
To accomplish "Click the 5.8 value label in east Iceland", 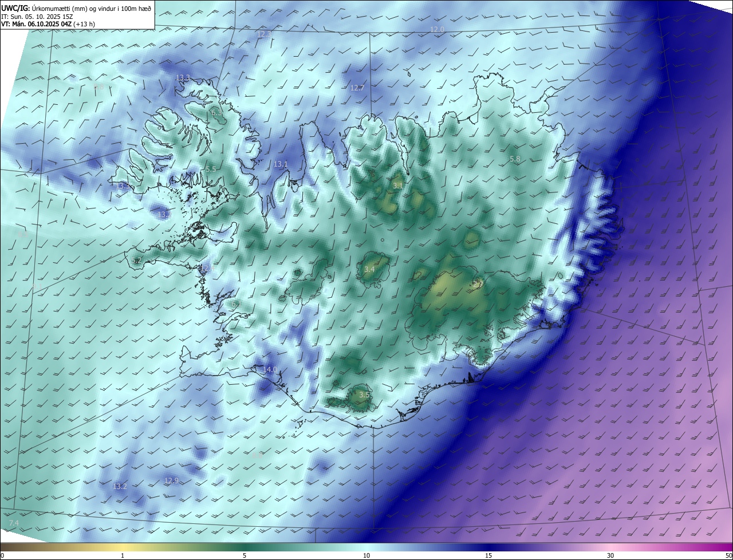I will click(515, 159).
